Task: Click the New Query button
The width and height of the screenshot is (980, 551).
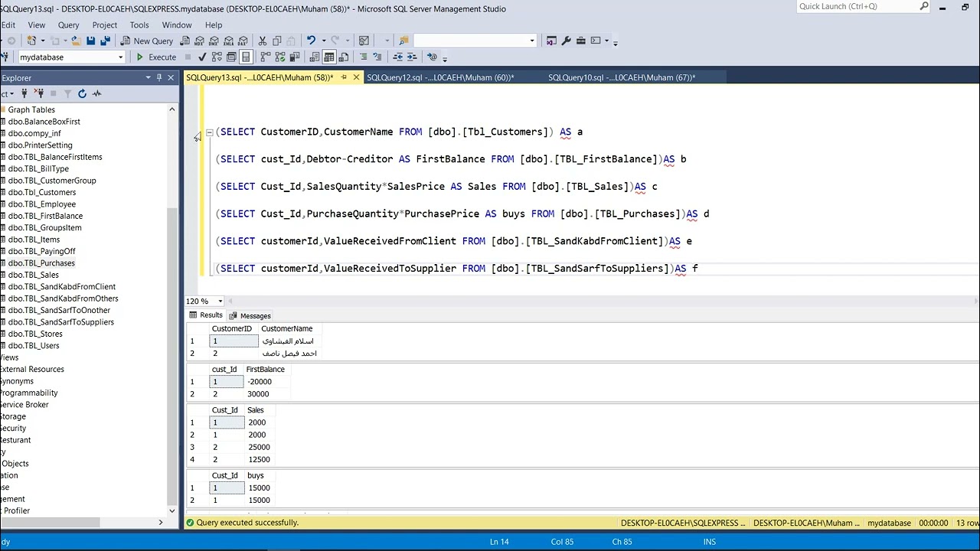Action: pyautogui.click(x=146, y=41)
